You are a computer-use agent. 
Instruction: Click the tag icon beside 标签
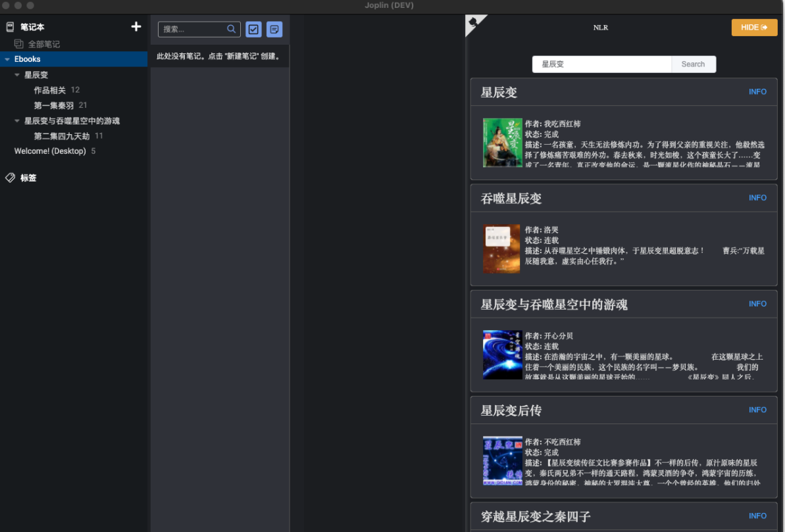point(10,178)
